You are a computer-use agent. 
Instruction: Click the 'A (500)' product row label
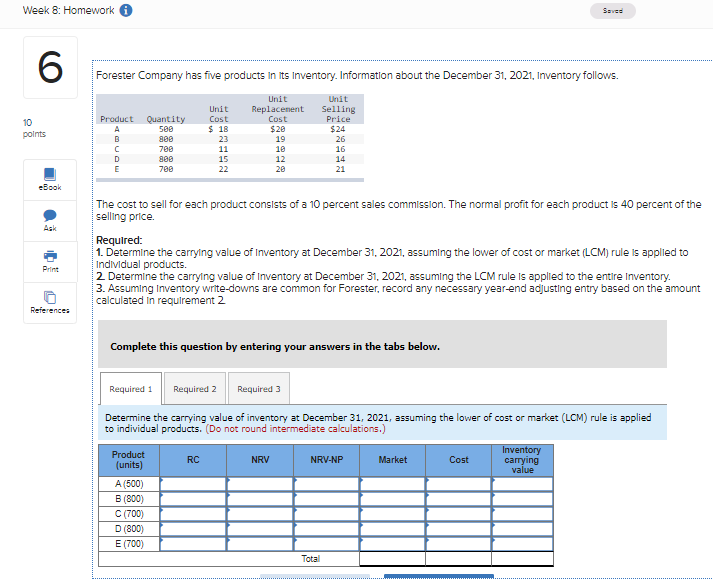tap(129, 484)
